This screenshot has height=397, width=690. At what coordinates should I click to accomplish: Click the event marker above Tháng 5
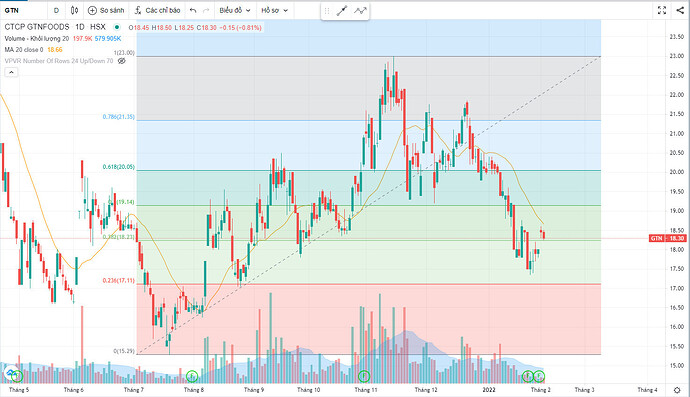point(17,376)
